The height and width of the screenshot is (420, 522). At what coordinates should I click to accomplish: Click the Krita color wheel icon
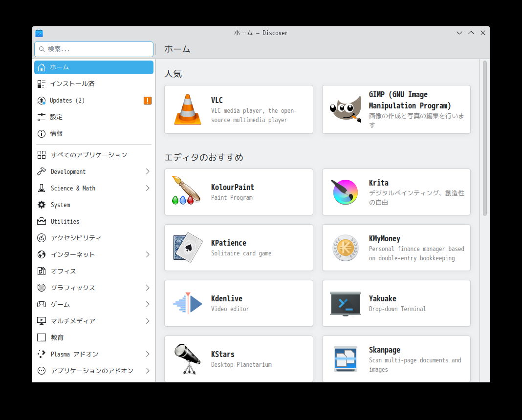[x=345, y=192]
